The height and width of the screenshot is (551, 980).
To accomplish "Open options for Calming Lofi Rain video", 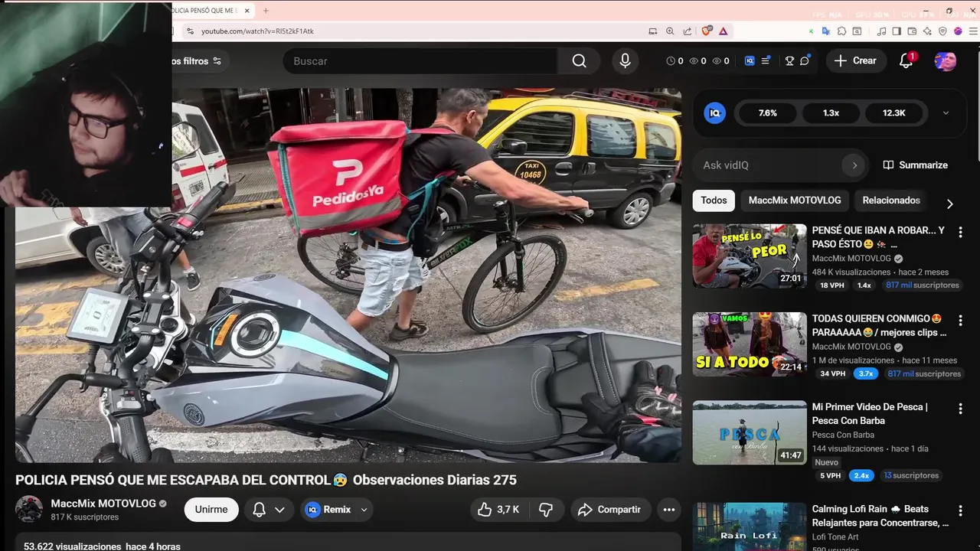I will 960,510.
